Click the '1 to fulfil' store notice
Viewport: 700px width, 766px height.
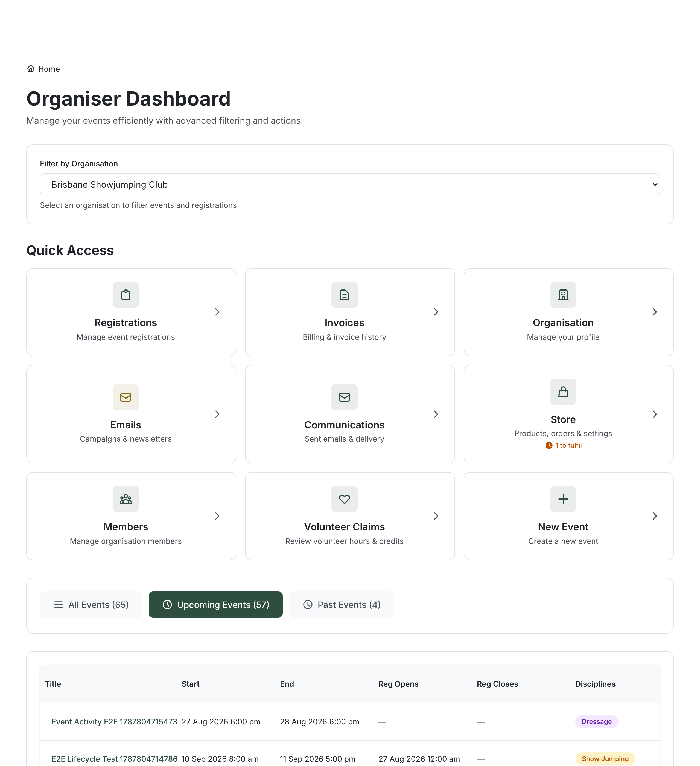click(563, 445)
